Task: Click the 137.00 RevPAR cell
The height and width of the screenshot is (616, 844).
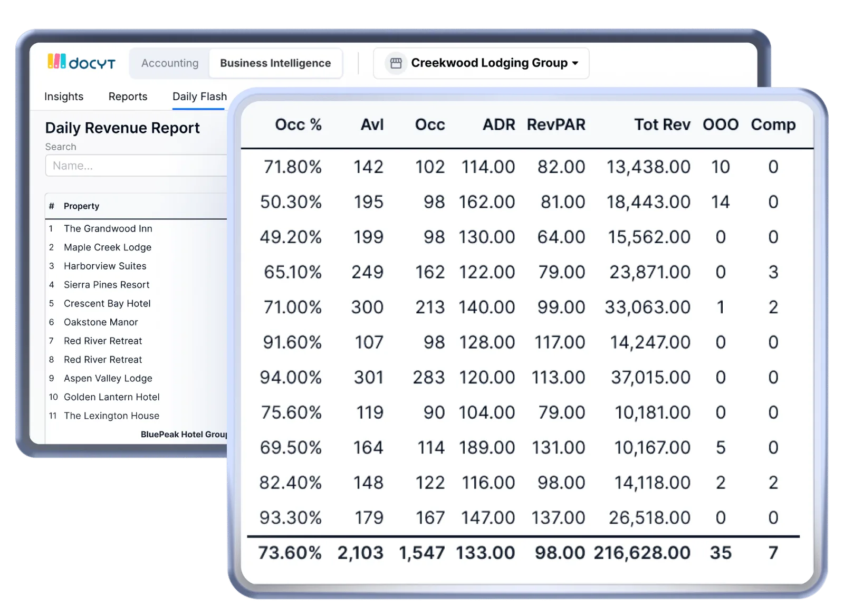Action: (x=558, y=518)
